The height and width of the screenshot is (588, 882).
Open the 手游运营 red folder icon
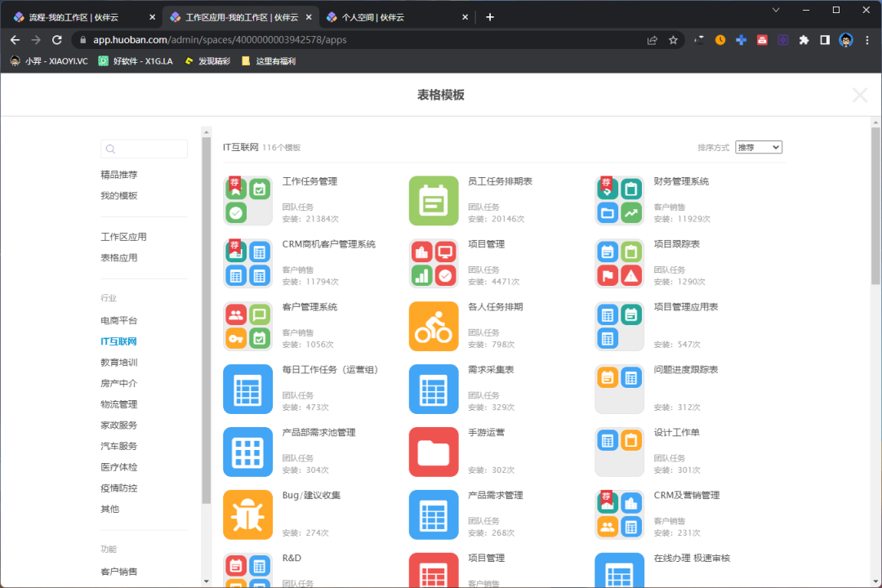click(434, 452)
